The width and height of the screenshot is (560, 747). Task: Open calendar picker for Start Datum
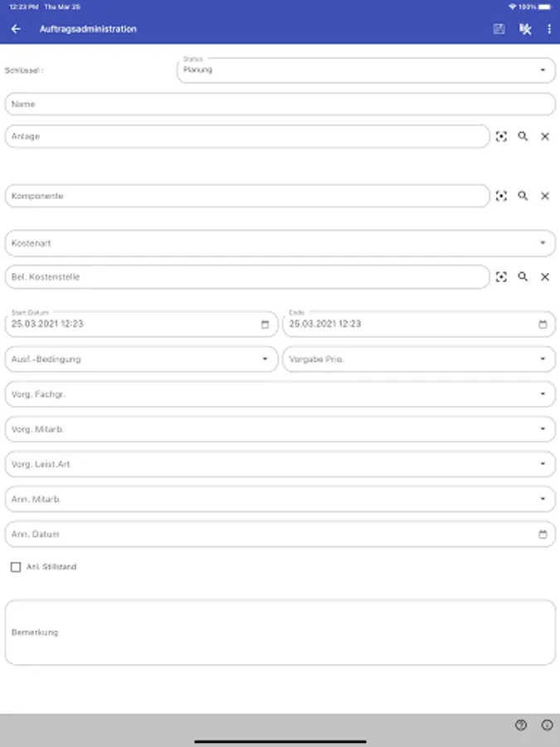point(265,325)
